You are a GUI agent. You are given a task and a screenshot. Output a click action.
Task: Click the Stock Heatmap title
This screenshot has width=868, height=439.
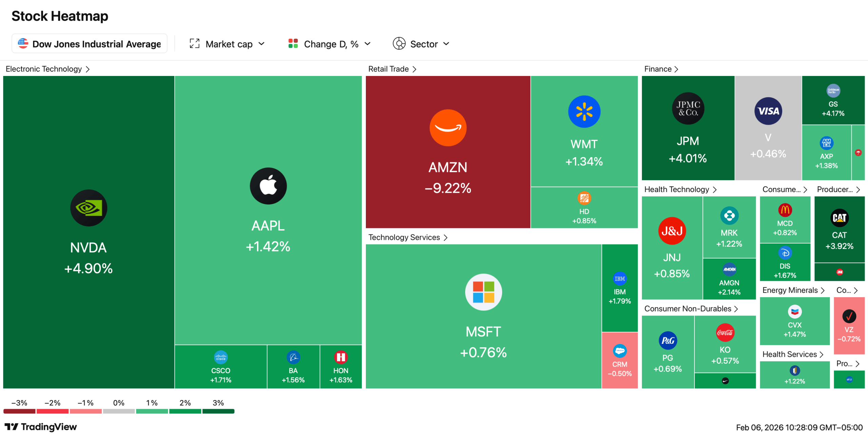tap(60, 16)
